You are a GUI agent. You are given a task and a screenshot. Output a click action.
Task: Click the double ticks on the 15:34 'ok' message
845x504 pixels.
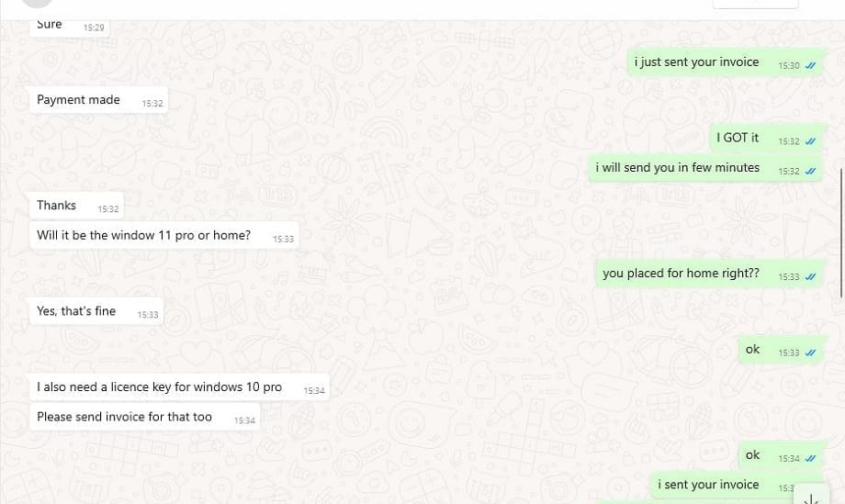[x=810, y=459]
